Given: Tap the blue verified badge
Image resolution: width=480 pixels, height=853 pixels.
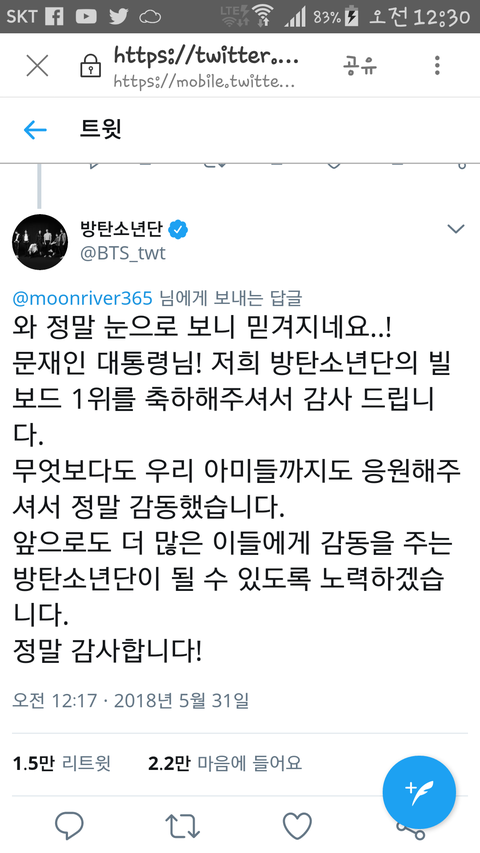Looking at the screenshot, I should pos(178,230).
